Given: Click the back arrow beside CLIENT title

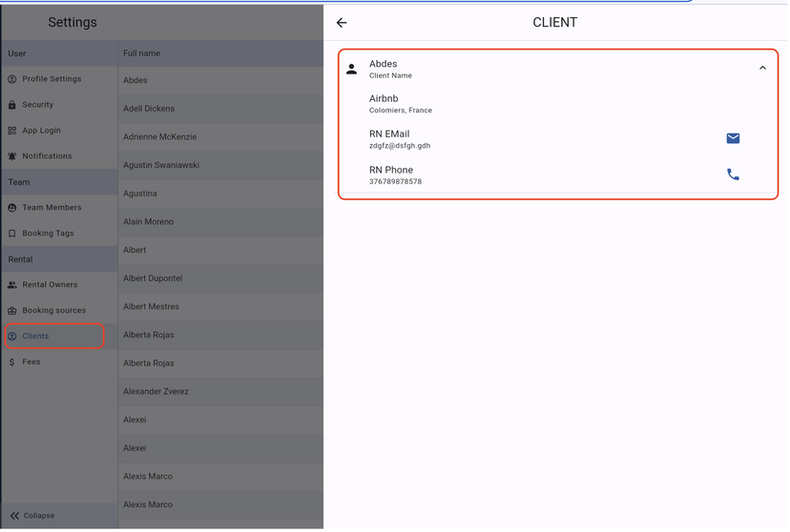Looking at the screenshot, I should point(342,23).
